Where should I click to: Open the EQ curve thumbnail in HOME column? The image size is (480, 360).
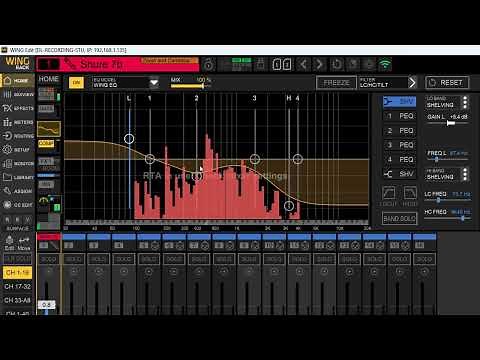[49, 129]
